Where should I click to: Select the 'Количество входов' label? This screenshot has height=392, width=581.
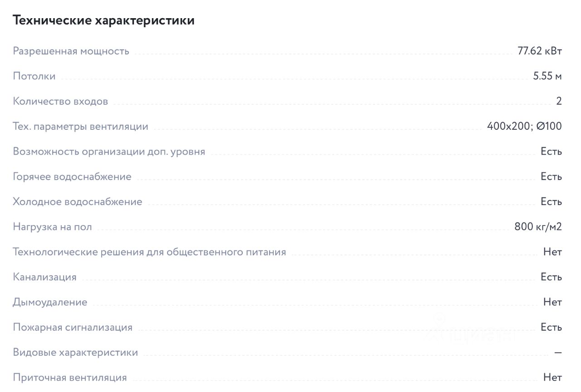60,101
